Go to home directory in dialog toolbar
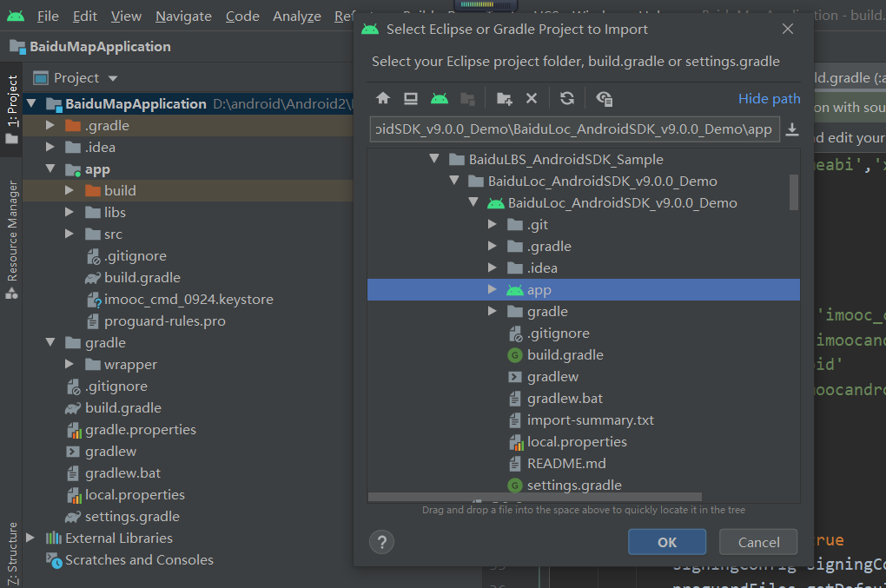The width and height of the screenshot is (886, 588). pos(383,99)
